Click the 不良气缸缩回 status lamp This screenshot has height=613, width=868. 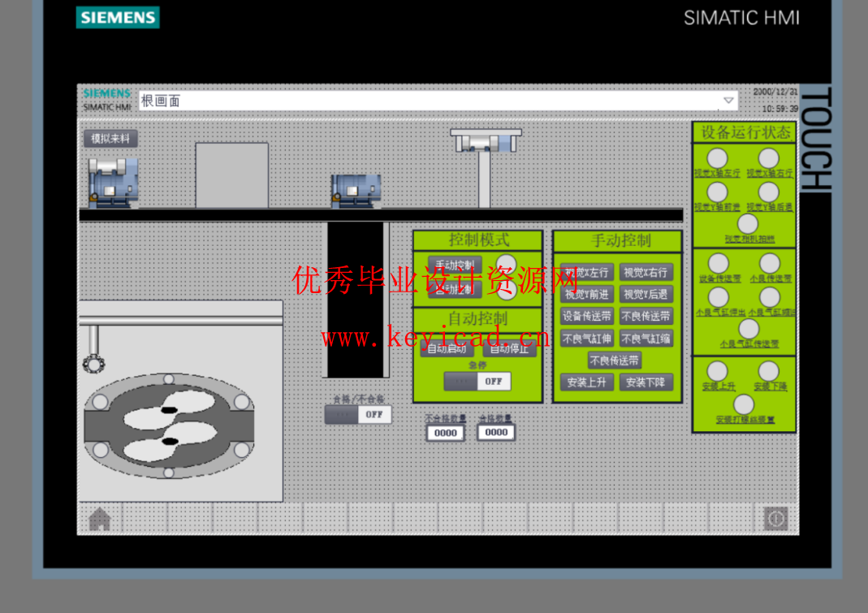point(770,297)
